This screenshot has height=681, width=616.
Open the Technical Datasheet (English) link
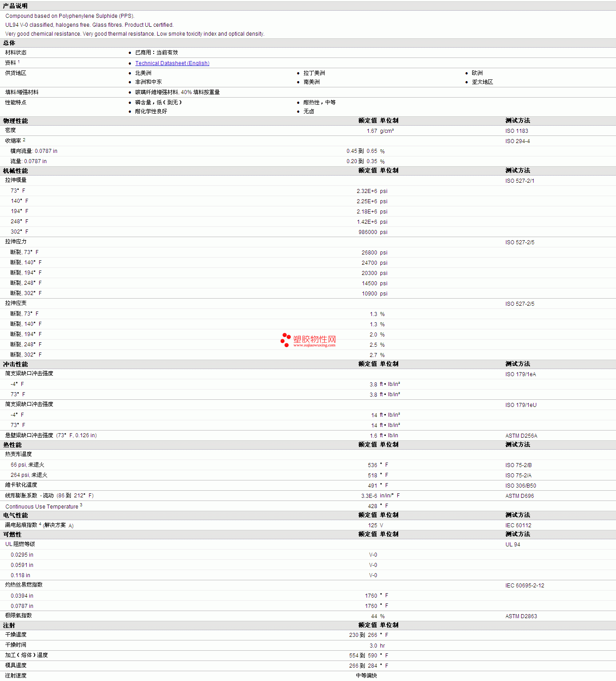(x=172, y=63)
